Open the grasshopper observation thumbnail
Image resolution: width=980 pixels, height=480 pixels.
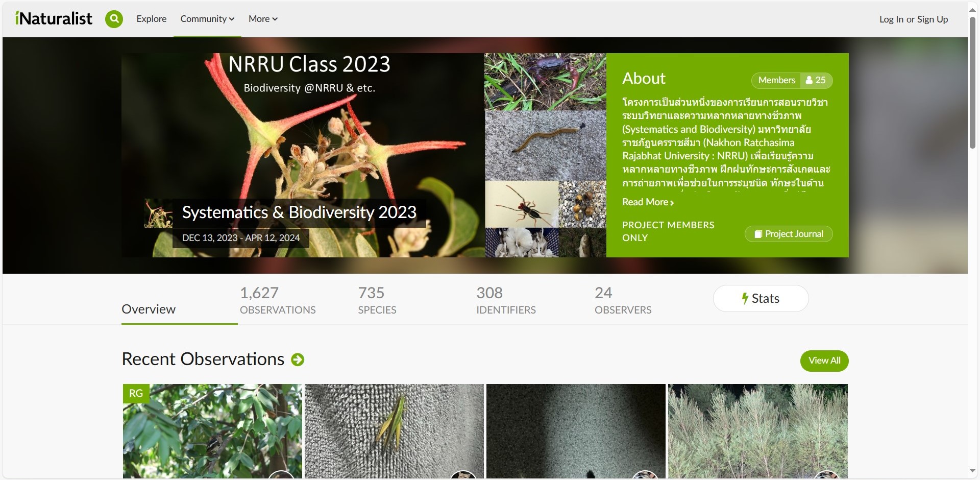coord(394,431)
